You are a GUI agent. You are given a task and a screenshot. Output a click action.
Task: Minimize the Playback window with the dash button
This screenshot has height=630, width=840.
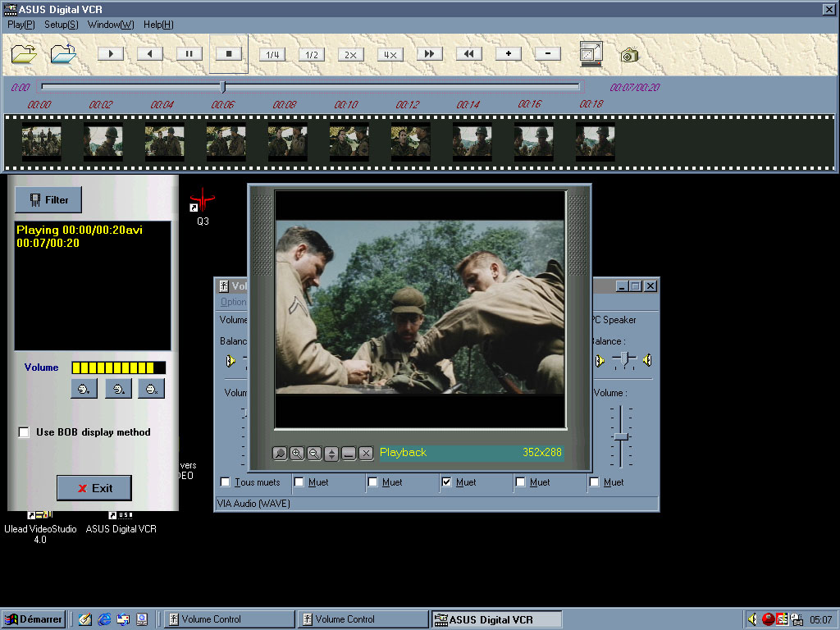click(349, 454)
